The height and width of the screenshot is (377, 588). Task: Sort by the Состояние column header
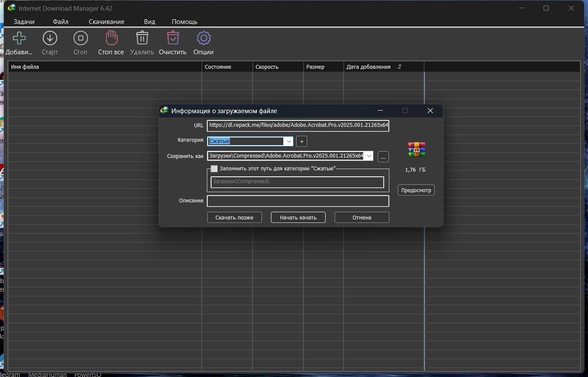[227, 67]
